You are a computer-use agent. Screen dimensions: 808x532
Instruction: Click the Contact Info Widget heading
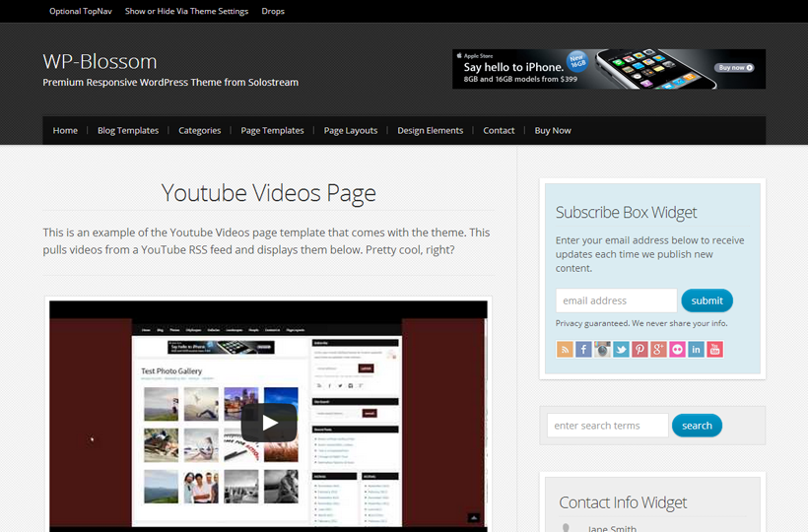(x=623, y=502)
